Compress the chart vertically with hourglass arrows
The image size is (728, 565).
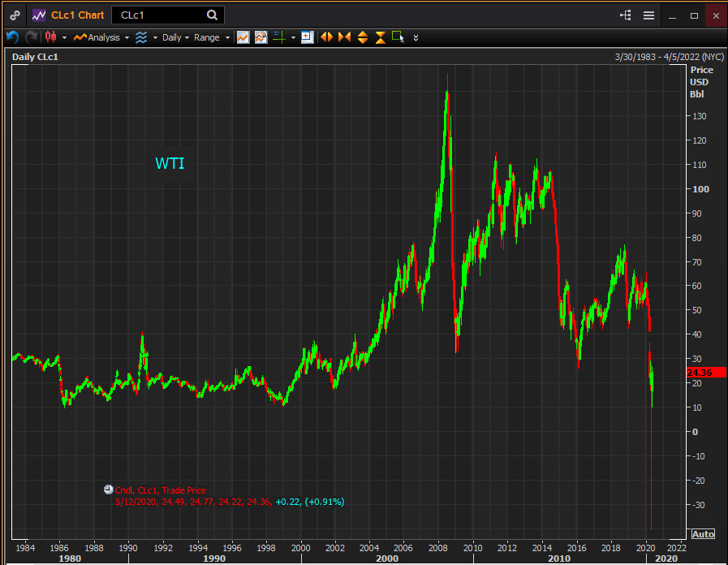click(381, 37)
